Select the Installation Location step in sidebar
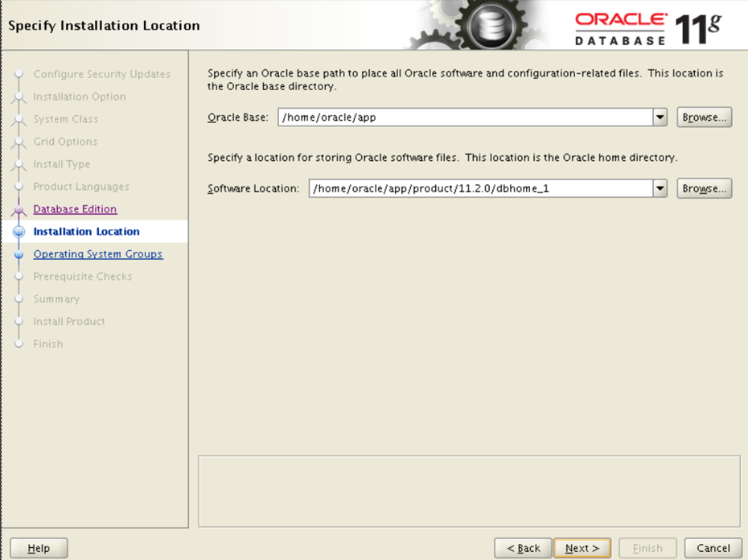Image resolution: width=748 pixels, height=560 pixels. (86, 232)
